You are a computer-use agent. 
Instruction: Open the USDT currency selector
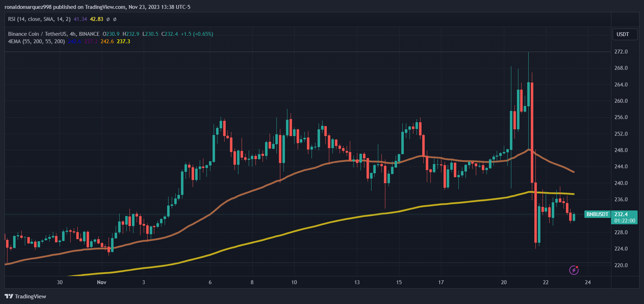(625, 34)
